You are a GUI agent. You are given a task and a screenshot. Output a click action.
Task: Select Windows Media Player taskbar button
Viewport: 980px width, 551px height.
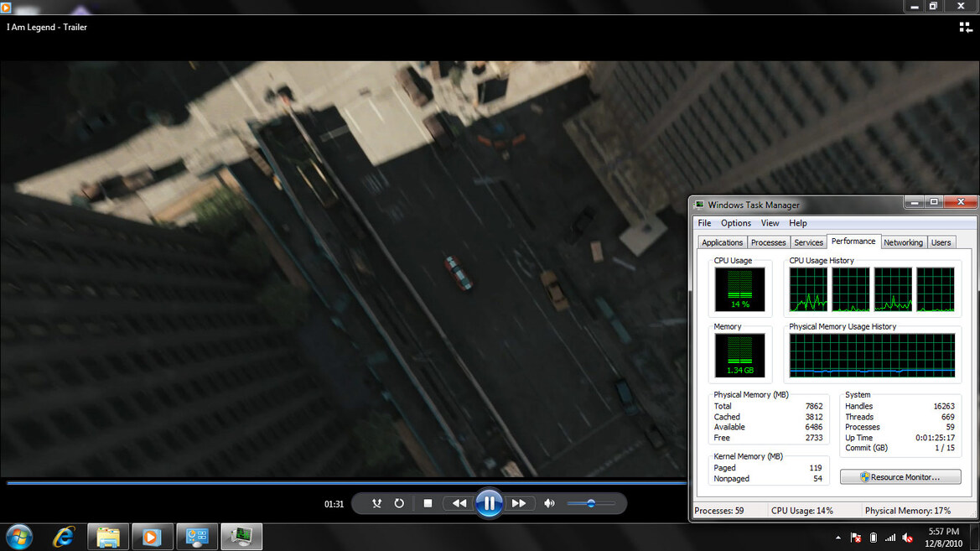click(x=152, y=537)
